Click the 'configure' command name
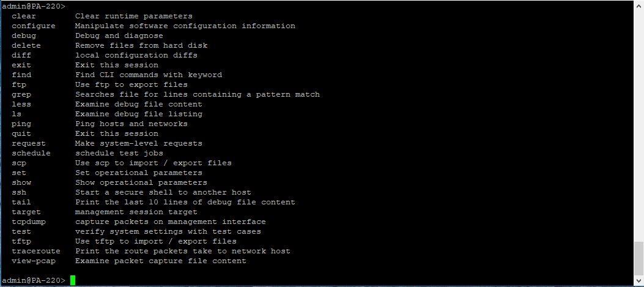This screenshot has height=287, width=644. 33,26
